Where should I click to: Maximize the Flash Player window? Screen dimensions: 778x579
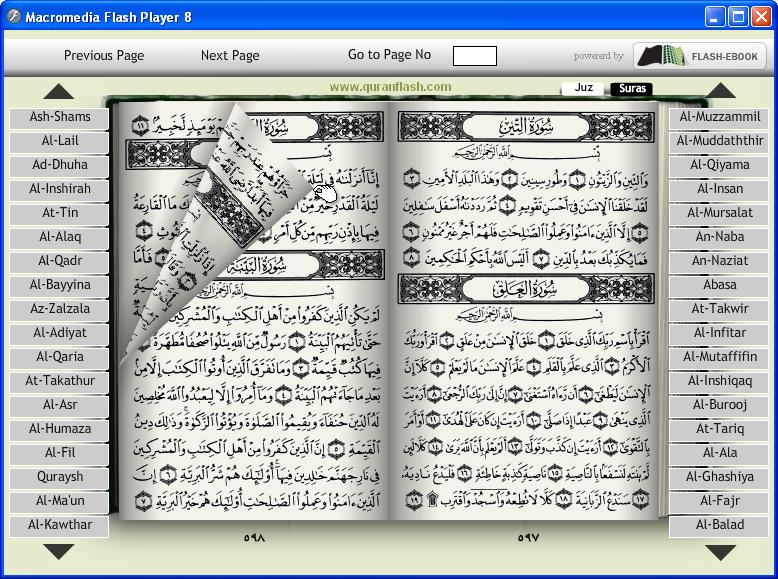(738, 17)
